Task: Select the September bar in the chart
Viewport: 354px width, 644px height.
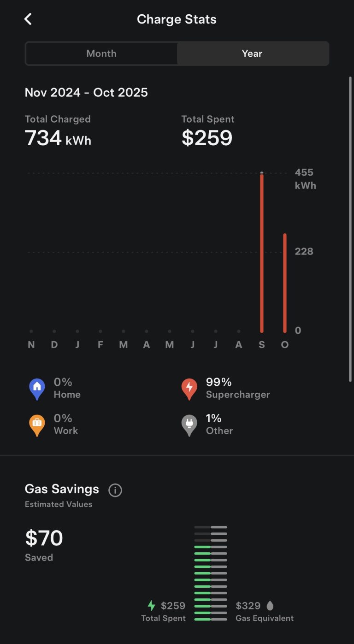Action: click(x=262, y=254)
